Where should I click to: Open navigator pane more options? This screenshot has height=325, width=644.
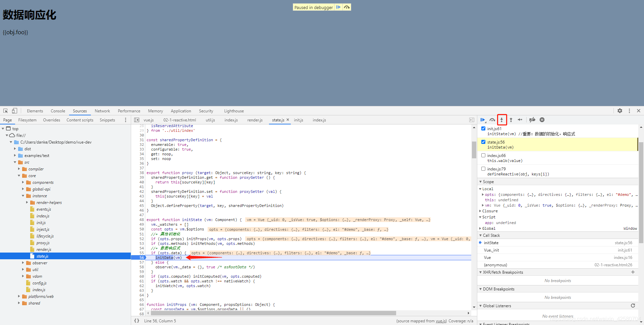125,120
